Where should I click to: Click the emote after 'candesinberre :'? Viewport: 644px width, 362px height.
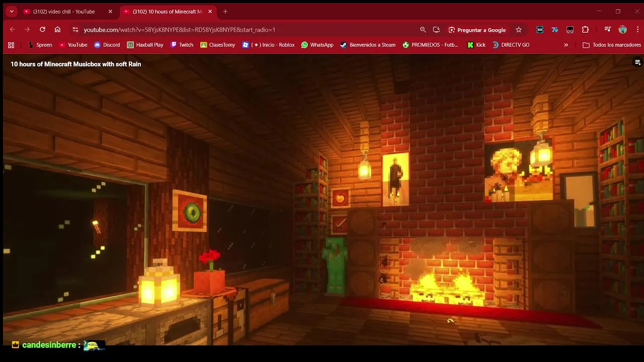[94, 345]
